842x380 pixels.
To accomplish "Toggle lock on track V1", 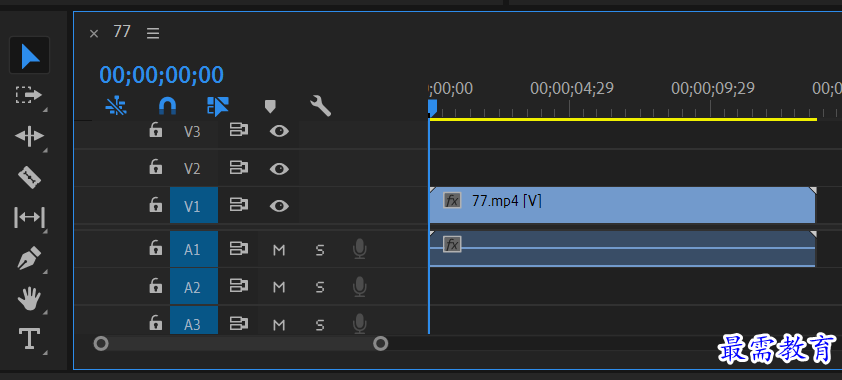I will coord(156,205).
